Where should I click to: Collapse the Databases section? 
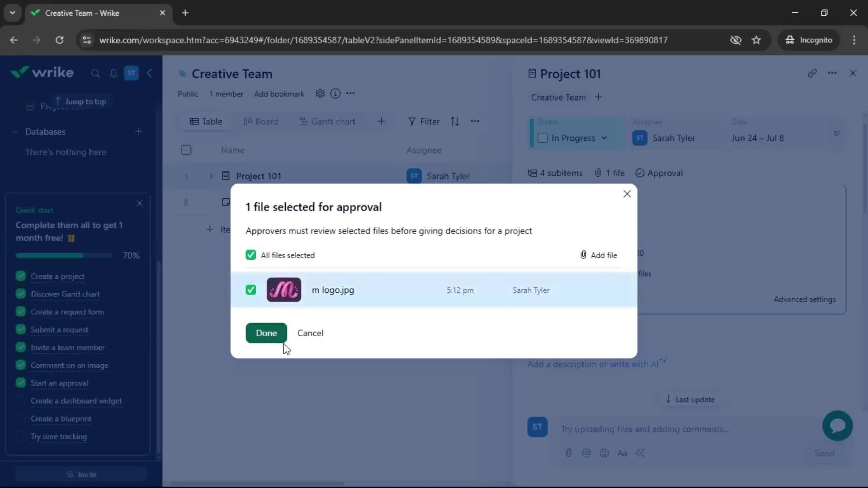pyautogui.click(x=15, y=131)
